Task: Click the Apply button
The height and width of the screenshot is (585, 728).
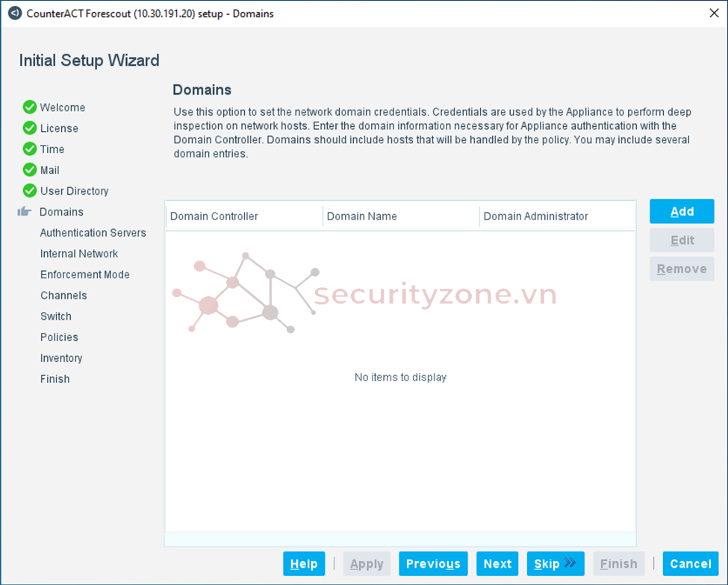Action: [367, 563]
